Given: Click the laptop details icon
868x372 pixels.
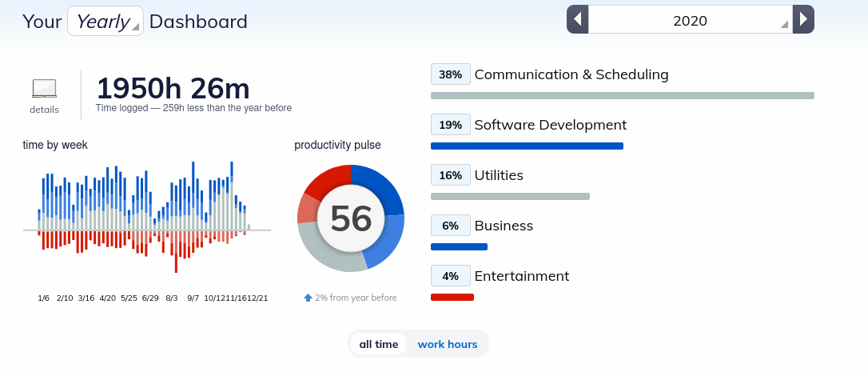Looking at the screenshot, I should point(44,89).
